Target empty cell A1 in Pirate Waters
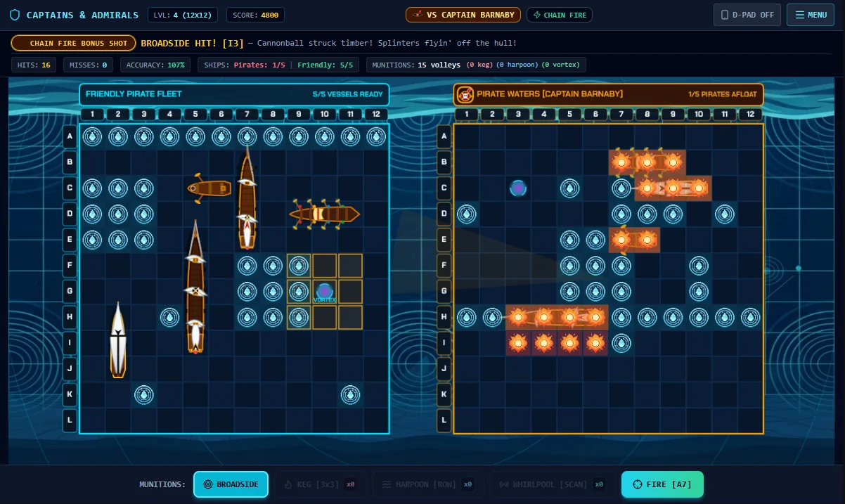 click(x=467, y=136)
